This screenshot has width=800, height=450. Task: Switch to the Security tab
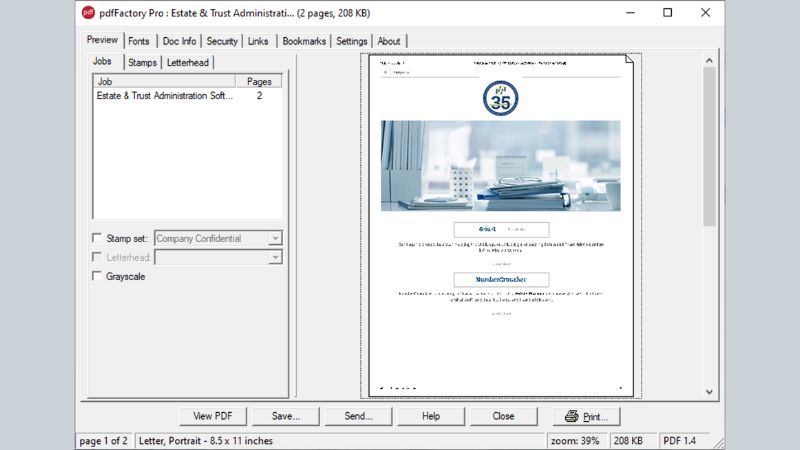pos(222,41)
